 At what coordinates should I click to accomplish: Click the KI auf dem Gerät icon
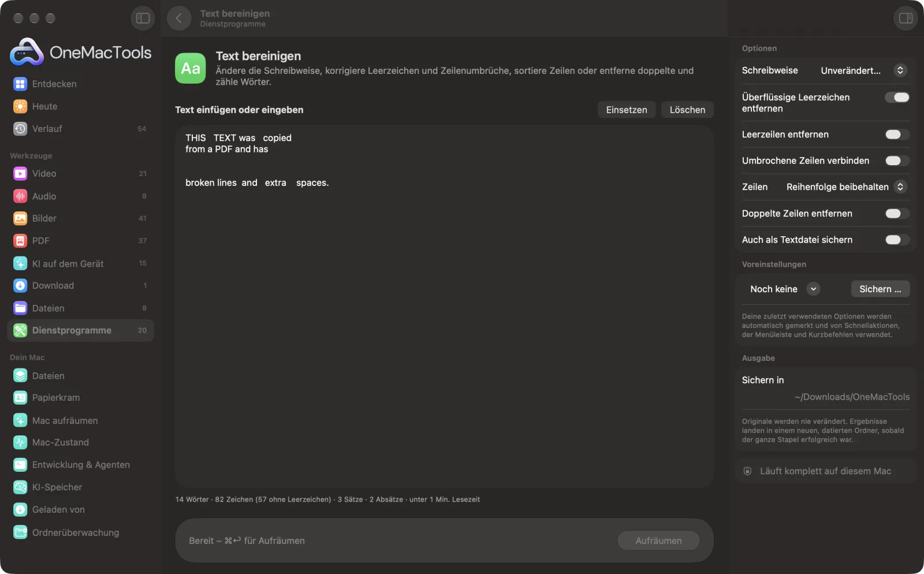pyautogui.click(x=20, y=264)
